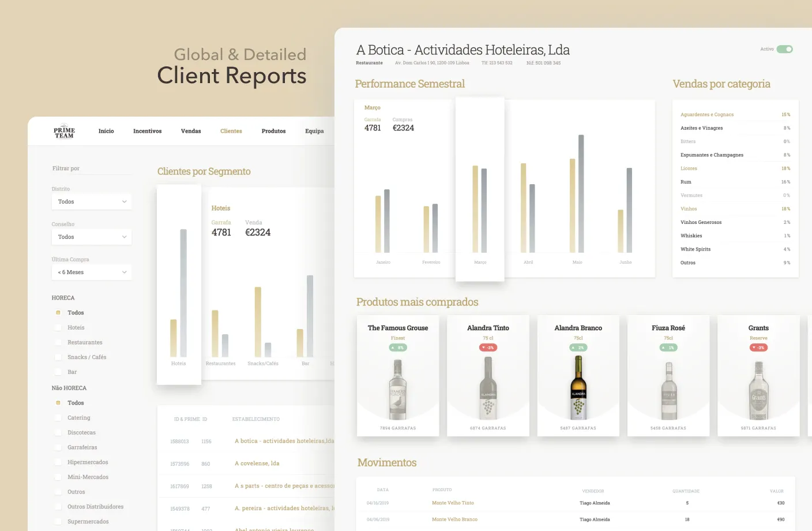The height and width of the screenshot is (531, 812).
Task: Check the Supermercados filter
Action: 58,522
